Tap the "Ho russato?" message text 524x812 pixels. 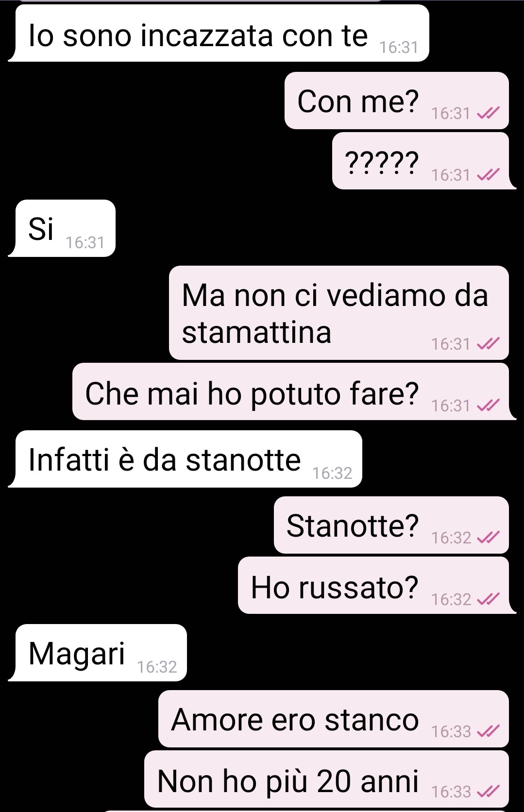[335, 587]
